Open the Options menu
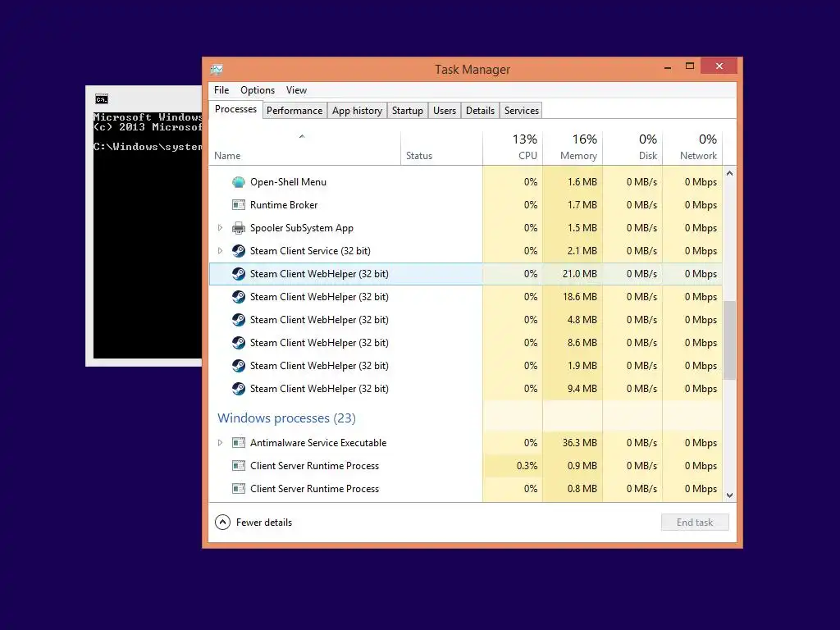This screenshot has width=840, height=630. (257, 90)
